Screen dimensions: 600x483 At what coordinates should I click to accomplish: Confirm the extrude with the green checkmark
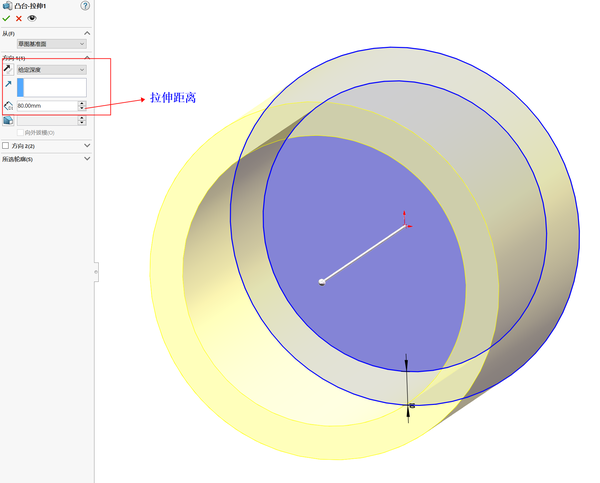click(6, 18)
